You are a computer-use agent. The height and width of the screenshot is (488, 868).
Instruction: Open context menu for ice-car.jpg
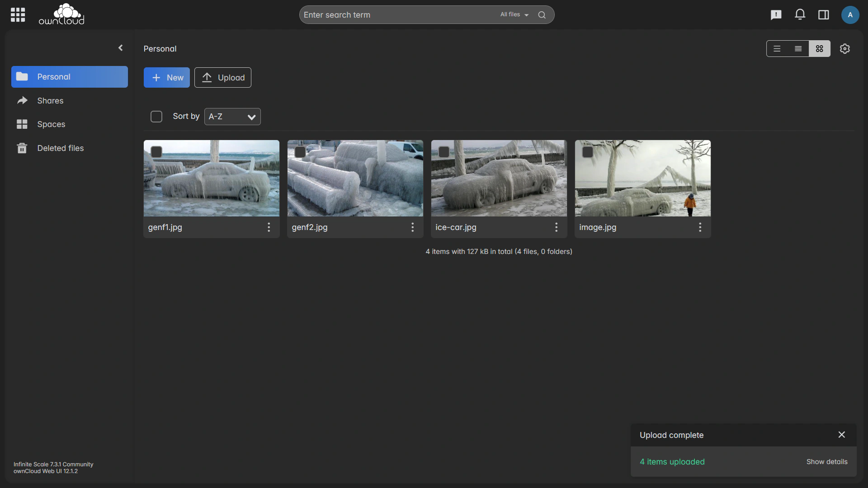click(x=556, y=227)
